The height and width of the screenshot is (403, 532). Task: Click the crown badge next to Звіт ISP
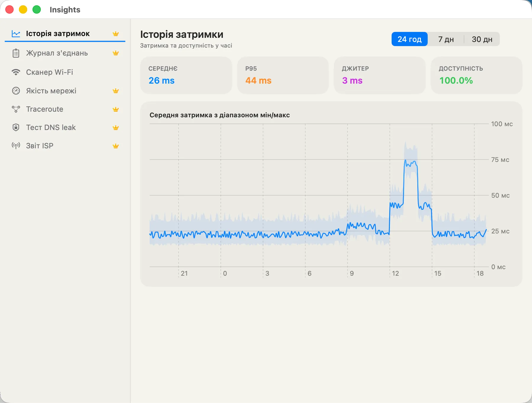[116, 146]
